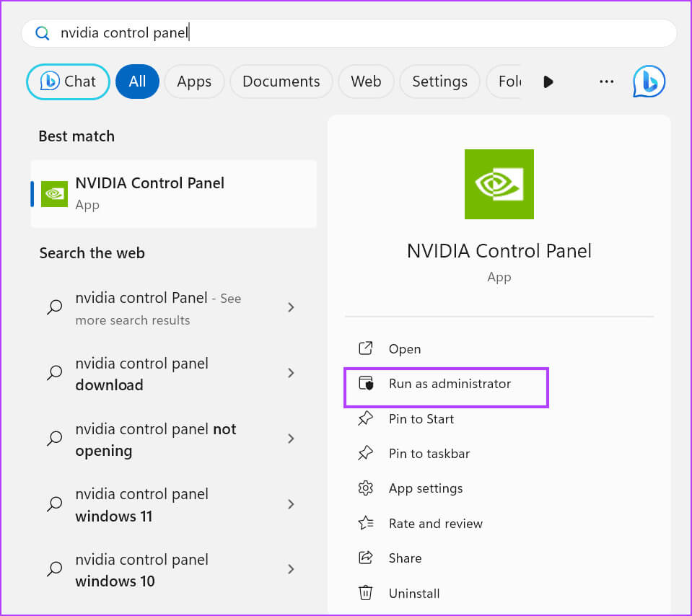Click the shield icon for Run as administrator

366,384
